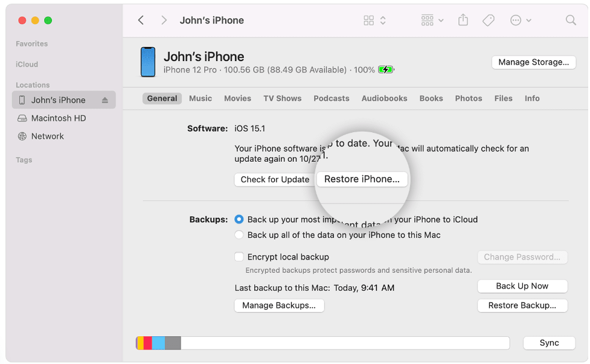The width and height of the screenshot is (590, 364).
Task: Select back up to this Mac option
Action: click(239, 235)
